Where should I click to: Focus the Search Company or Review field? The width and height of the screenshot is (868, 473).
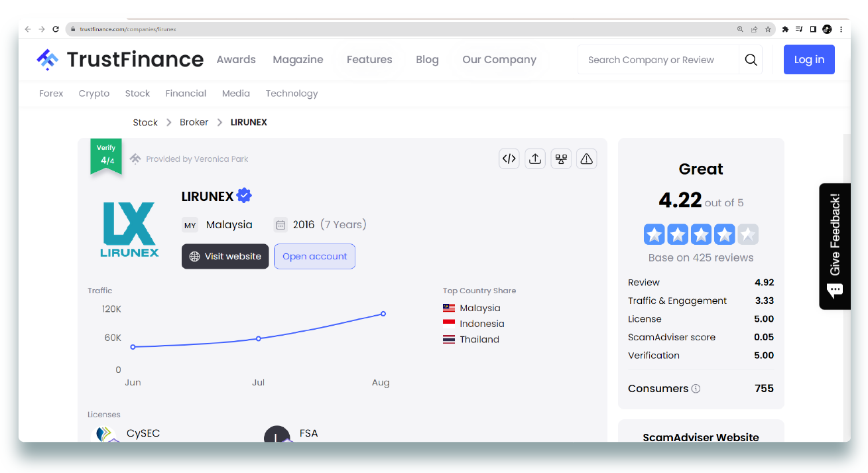pos(658,60)
